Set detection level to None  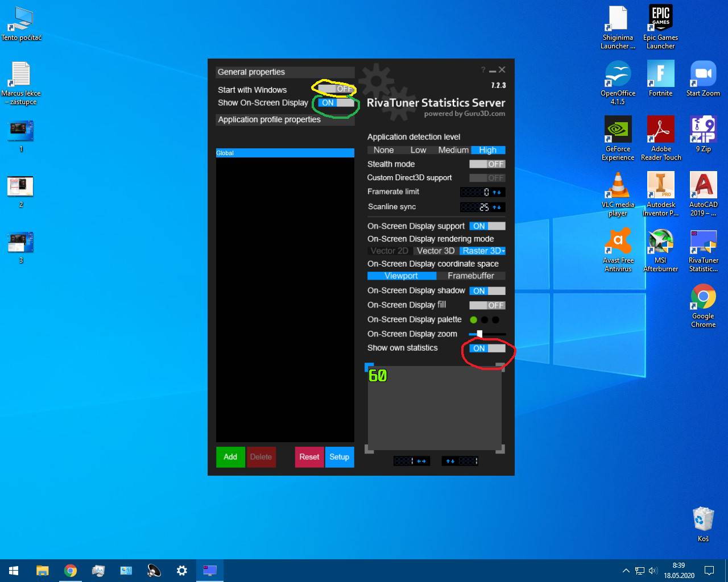pos(383,150)
